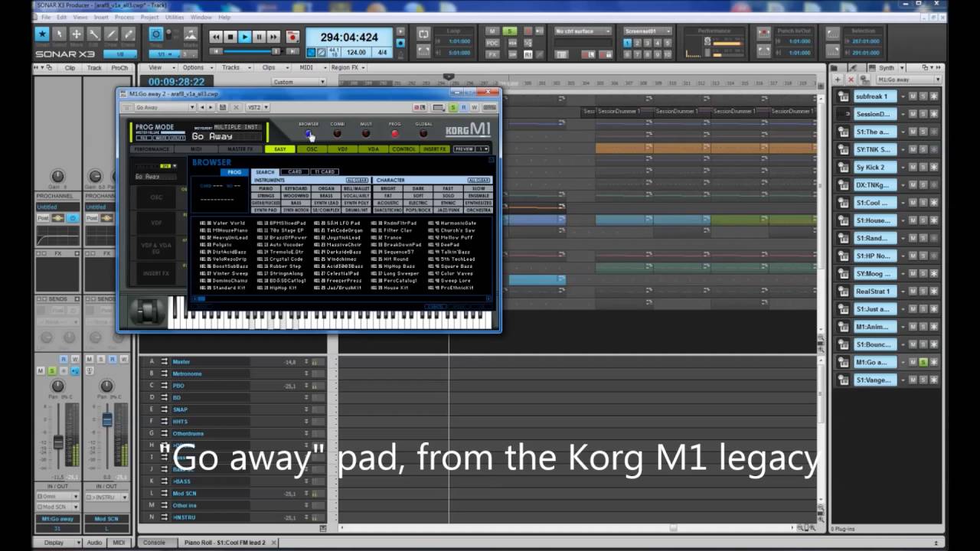Select the Draw line tool

(111, 34)
